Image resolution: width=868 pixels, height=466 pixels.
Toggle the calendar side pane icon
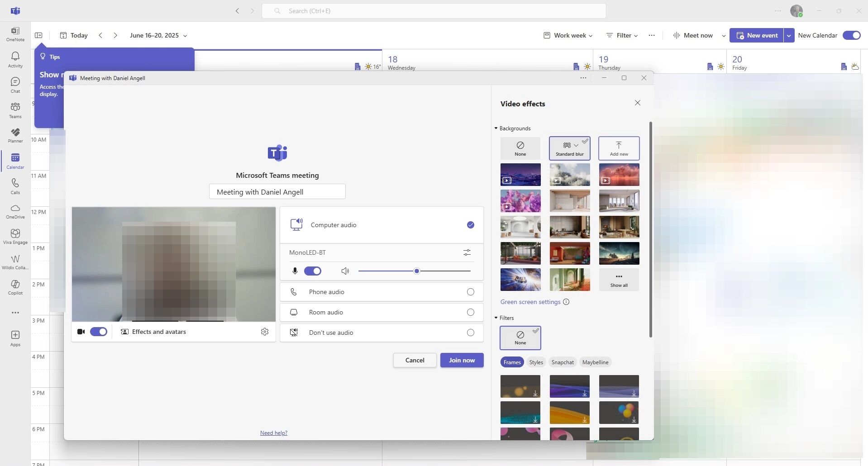pyautogui.click(x=38, y=35)
